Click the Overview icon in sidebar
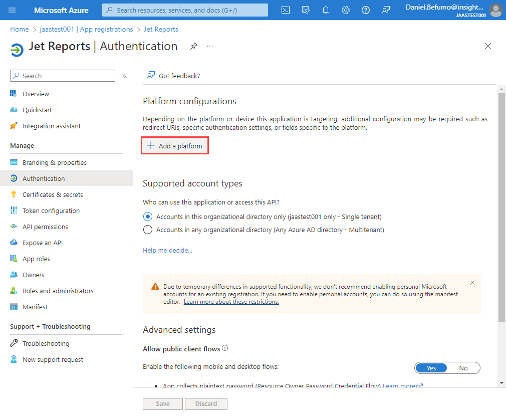Image resolution: width=506 pixels, height=420 pixels. tap(13, 94)
